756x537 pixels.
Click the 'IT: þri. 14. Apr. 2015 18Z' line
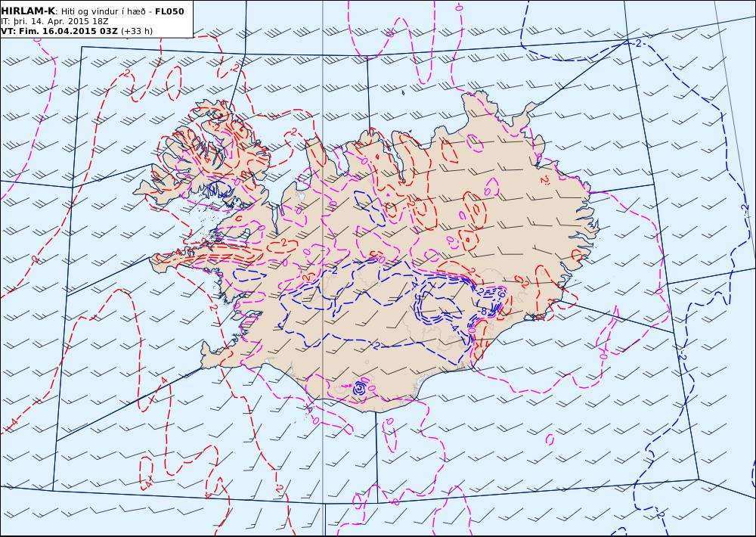pos(54,21)
